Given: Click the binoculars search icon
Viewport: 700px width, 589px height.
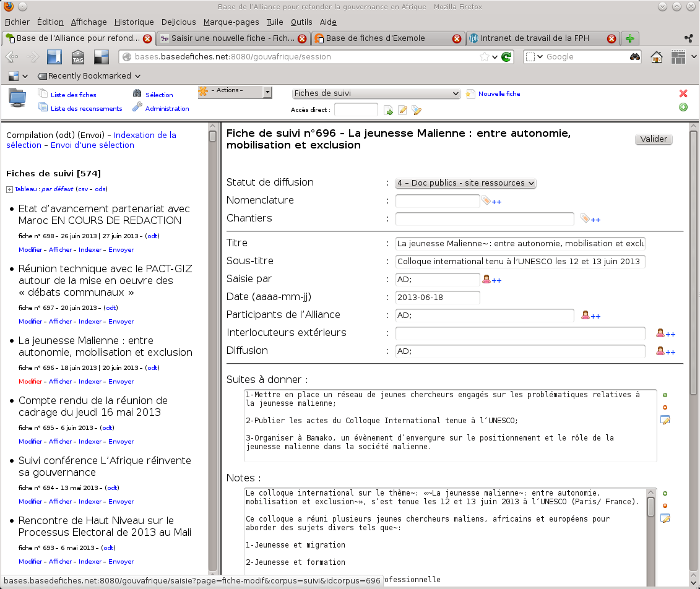Looking at the screenshot, I should [635, 57].
